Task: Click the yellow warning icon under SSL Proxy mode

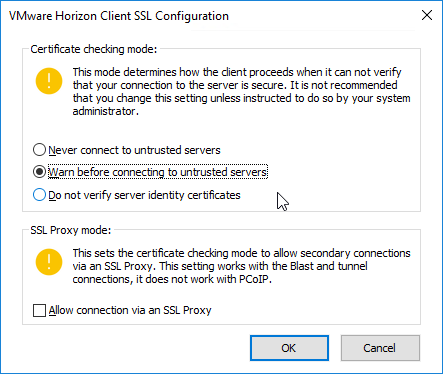Action: coord(49,262)
